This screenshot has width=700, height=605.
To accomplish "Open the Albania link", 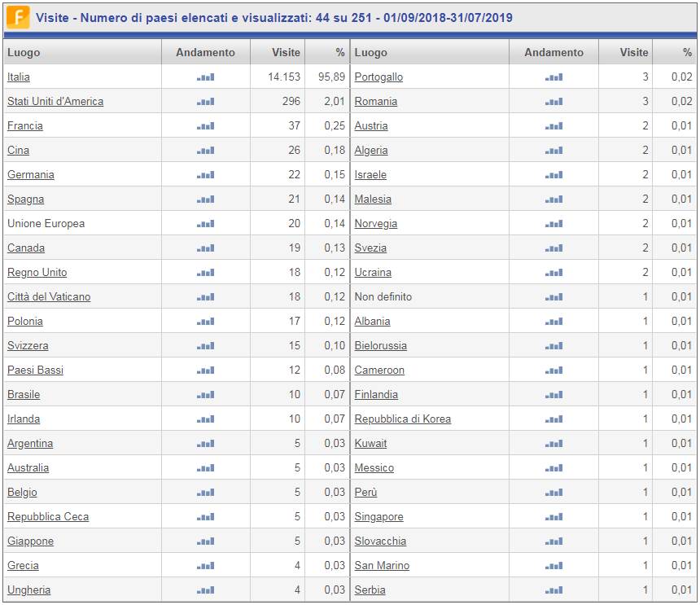I will coord(372,321).
